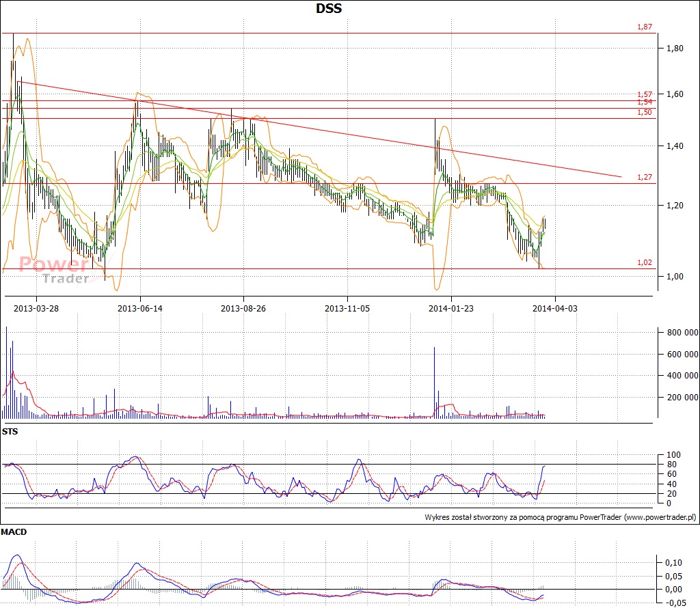700x608 pixels.
Task: Click the 1,00 price axis value
Action: click(x=675, y=277)
